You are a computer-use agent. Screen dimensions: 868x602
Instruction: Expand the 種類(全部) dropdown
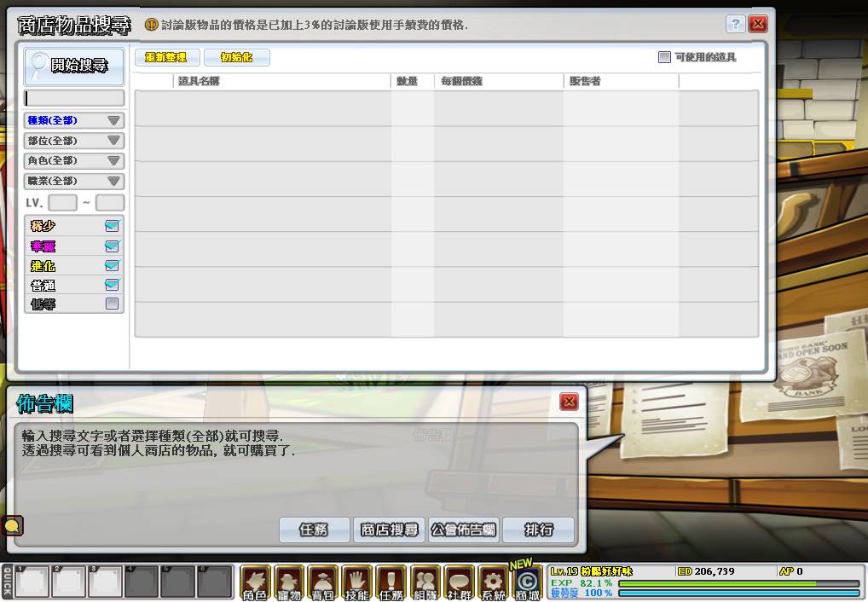point(74,120)
